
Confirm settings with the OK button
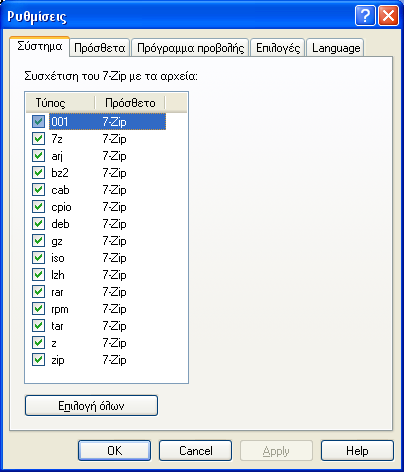(114, 451)
